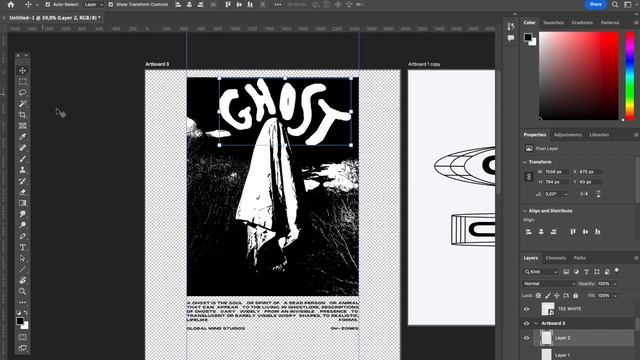Open the Kind filter dropdown

pyautogui.click(x=541, y=272)
